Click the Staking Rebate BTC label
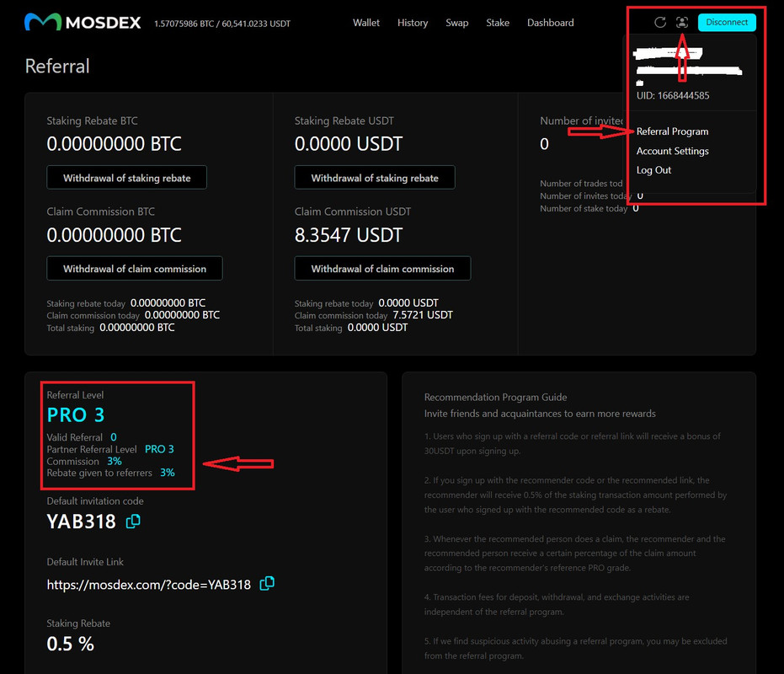 [x=92, y=120]
